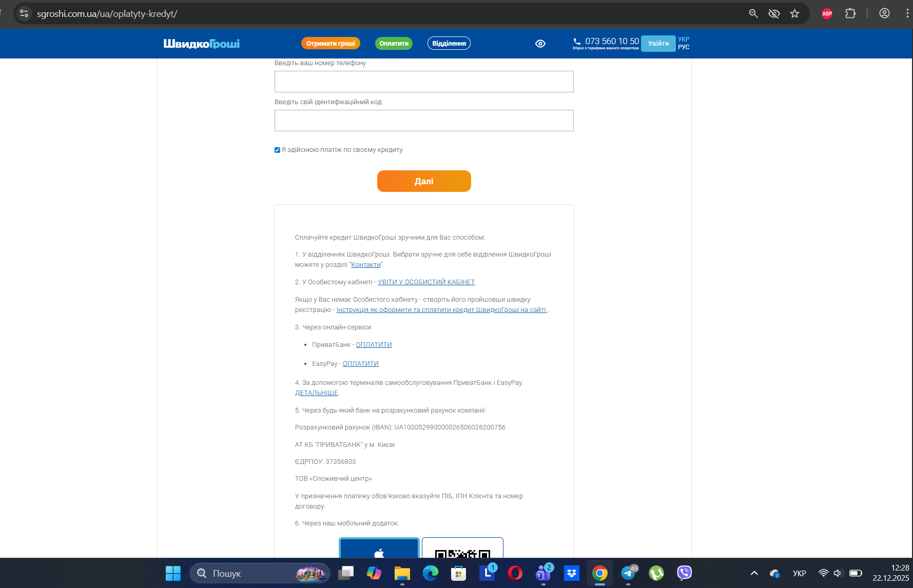Image resolution: width=913 pixels, height=588 pixels.
Task: Switch the УКР keyboard language in tray
Action: coord(800,573)
